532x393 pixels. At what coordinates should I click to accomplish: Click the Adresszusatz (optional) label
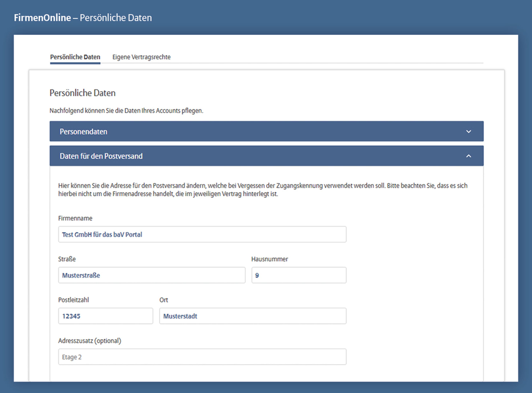point(90,341)
